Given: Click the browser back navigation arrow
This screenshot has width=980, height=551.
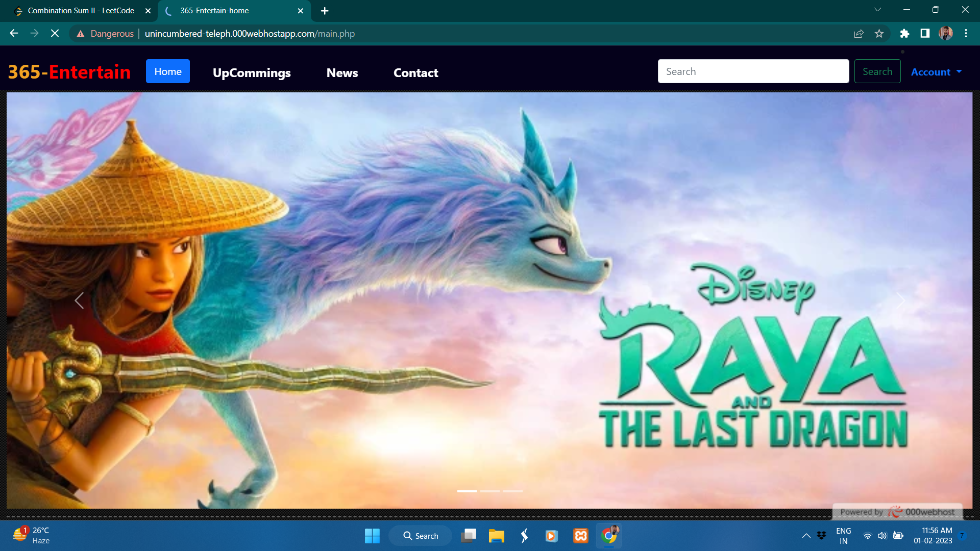Looking at the screenshot, I should (x=14, y=33).
